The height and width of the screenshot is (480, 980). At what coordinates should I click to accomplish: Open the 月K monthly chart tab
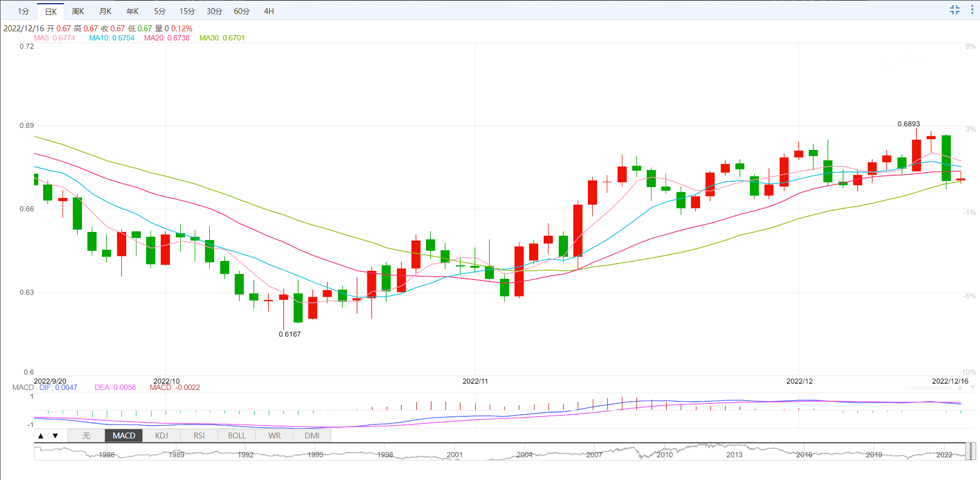(x=105, y=11)
